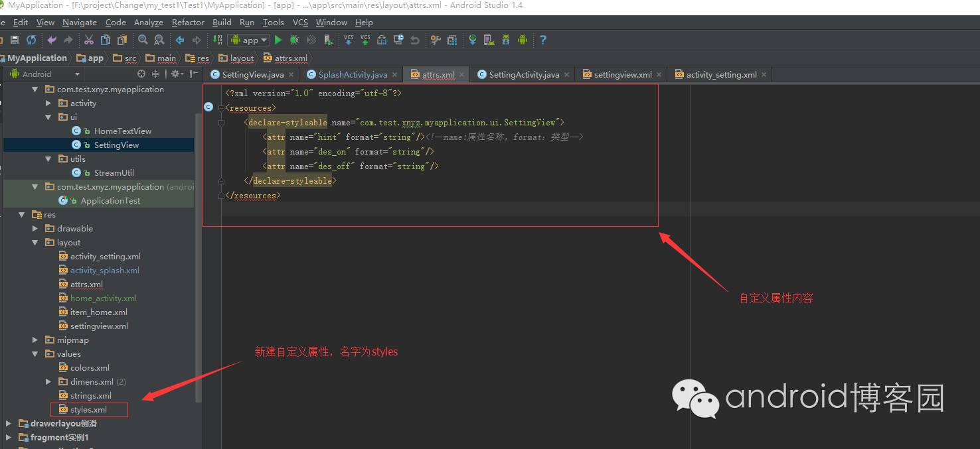This screenshot has width=980, height=449.
Task: Collapse the values folder
Action: [x=35, y=354]
